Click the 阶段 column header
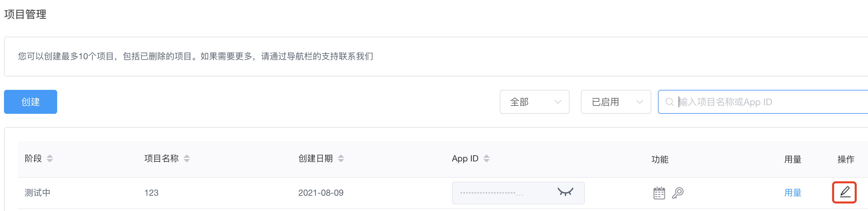The image size is (868, 211). point(33,158)
